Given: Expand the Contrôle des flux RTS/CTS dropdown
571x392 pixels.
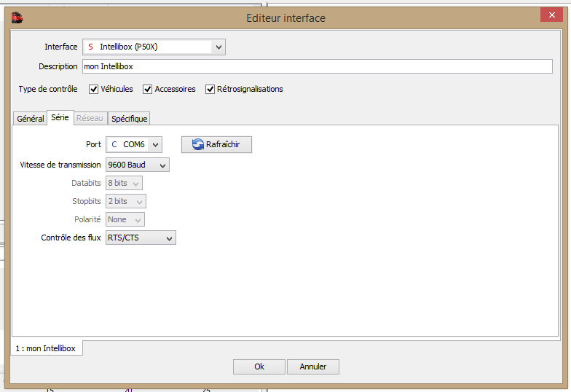Looking at the screenshot, I should (x=141, y=238).
